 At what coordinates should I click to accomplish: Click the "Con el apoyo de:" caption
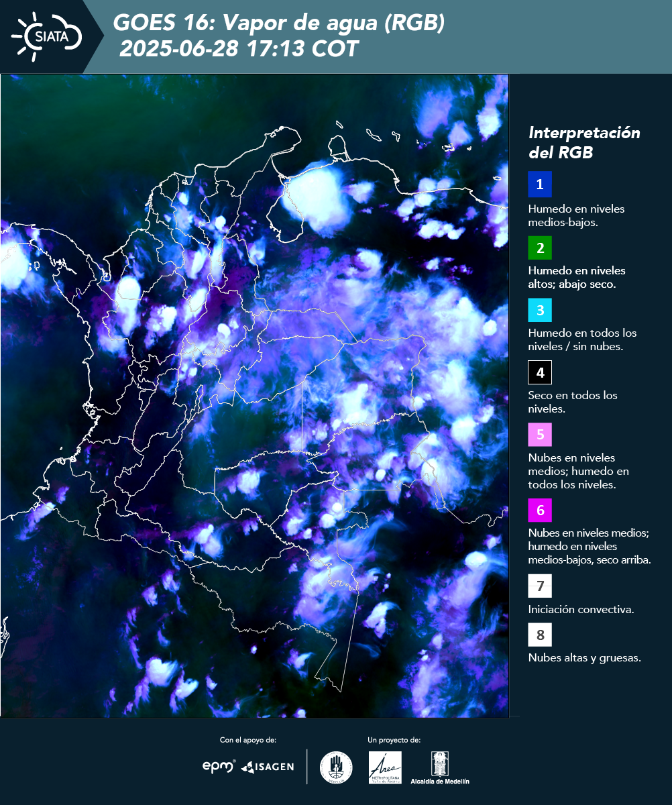click(x=248, y=740)
